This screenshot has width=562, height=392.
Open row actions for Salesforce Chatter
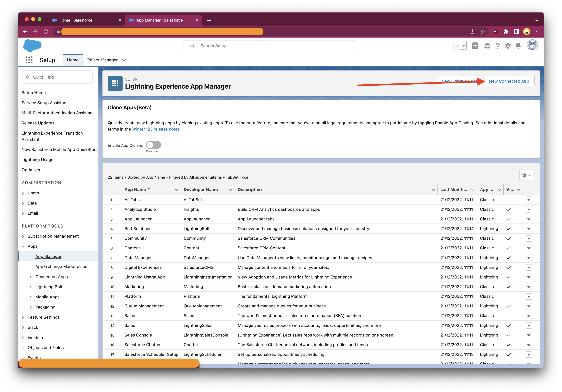529,345
